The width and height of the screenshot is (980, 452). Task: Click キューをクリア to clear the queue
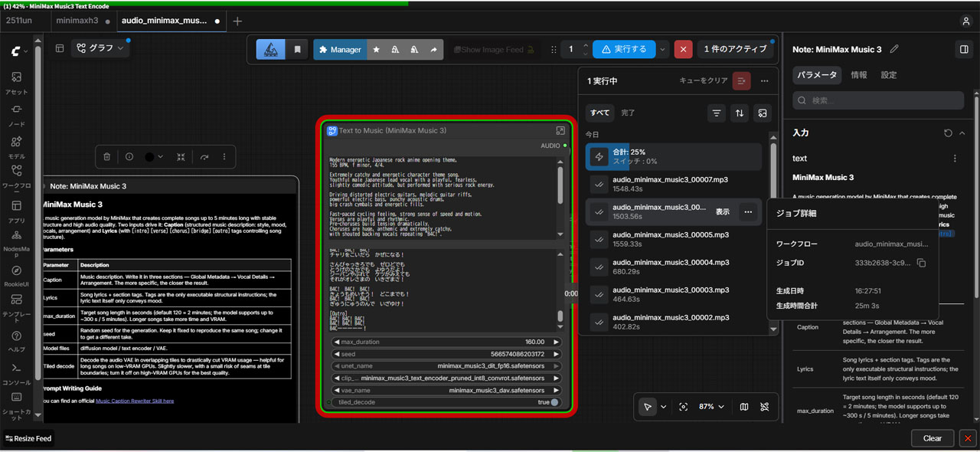pos(703,80)
